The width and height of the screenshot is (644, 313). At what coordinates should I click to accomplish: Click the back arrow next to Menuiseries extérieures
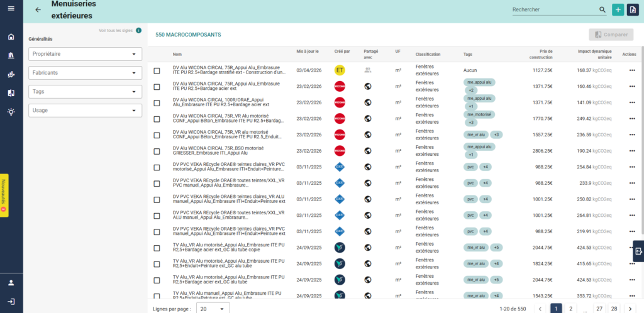[x=38, y=10]
